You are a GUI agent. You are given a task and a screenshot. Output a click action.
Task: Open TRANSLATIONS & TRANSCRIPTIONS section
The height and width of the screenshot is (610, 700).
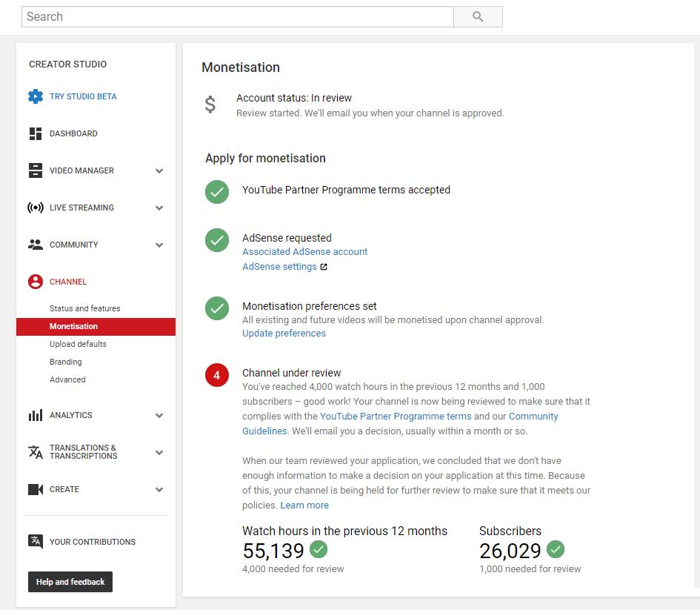[x=84, y=452]
